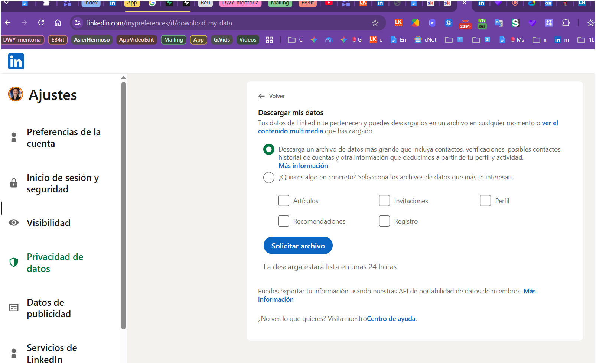Click the Google Translate extension icon
Viewport: 596px width, 364px height.
[499, 23]
